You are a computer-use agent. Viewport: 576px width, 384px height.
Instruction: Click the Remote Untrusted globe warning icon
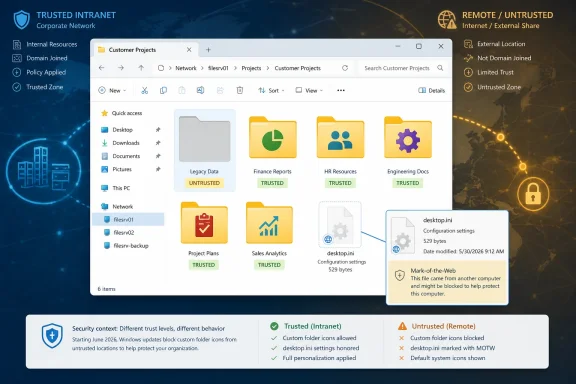coord(447,20)
